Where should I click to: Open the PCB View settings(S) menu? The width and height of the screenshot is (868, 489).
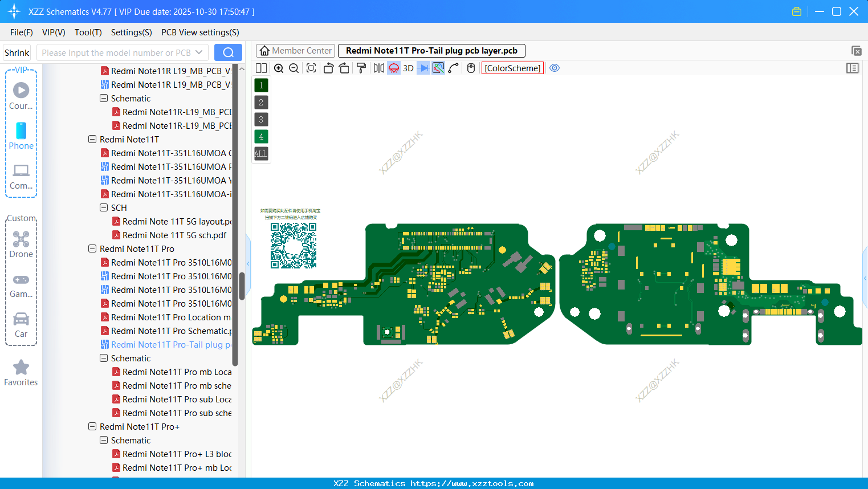(x=199, y=32)
